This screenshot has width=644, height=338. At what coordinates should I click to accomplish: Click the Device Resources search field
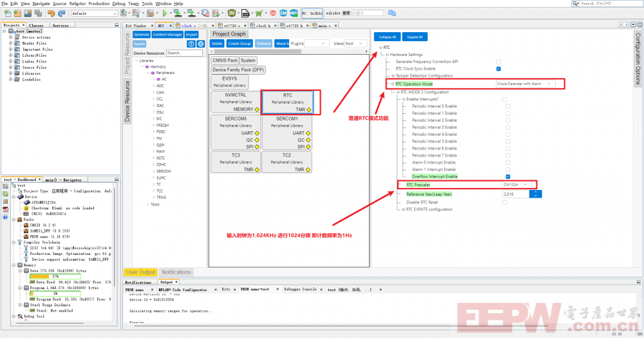click(x=184, y=53)
